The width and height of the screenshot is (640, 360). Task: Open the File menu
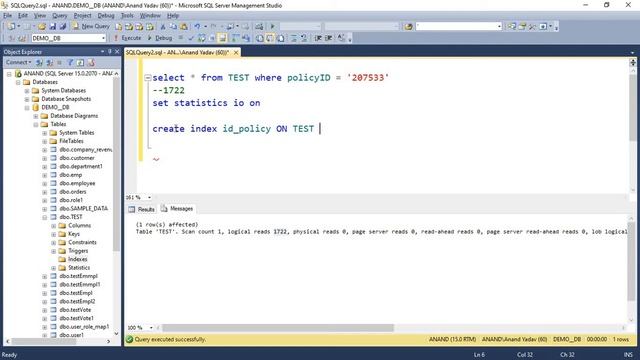click(x=7, y=16)
